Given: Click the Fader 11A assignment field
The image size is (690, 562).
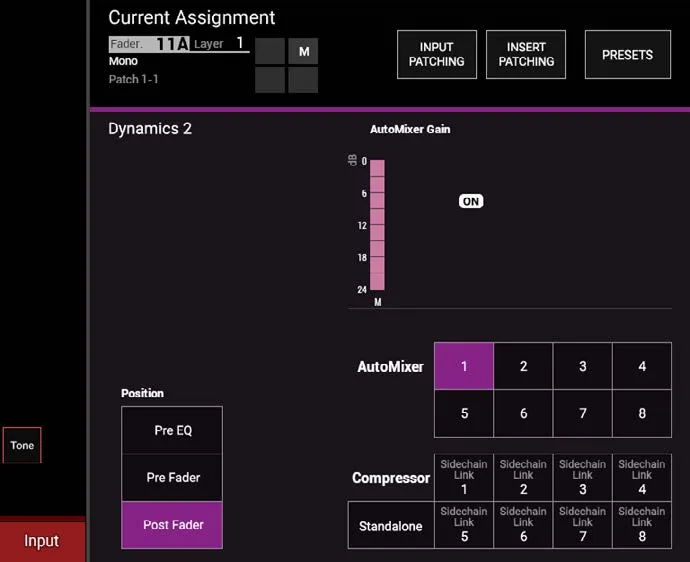Looking at the screenshot, I should (149, 44).
